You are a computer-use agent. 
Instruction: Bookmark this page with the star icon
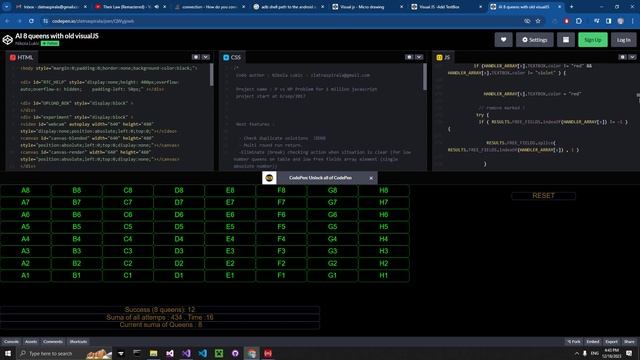click(538, 21)
